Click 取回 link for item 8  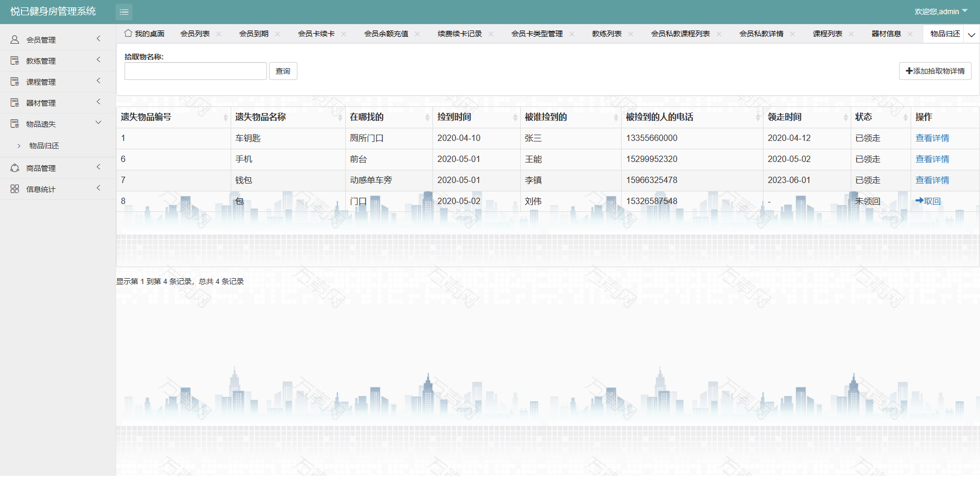tap(928, 201)
